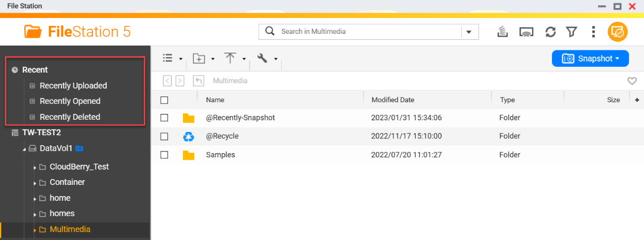Expand the Multimedia folder node
This screenshot has width=644, height=240.
click(x=35, y=230)
